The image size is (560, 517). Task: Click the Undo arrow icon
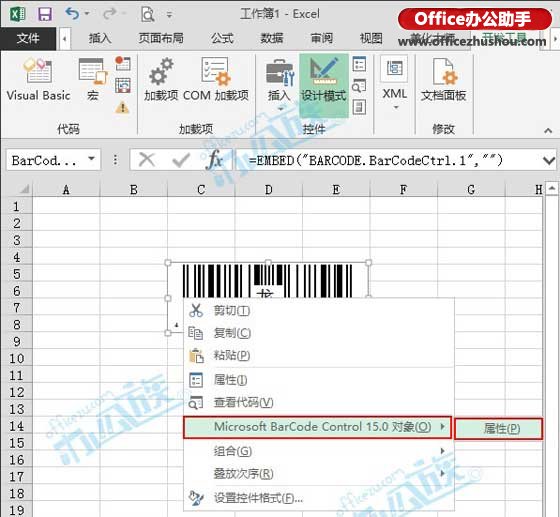pyautogui.click(x=72, y=14)
